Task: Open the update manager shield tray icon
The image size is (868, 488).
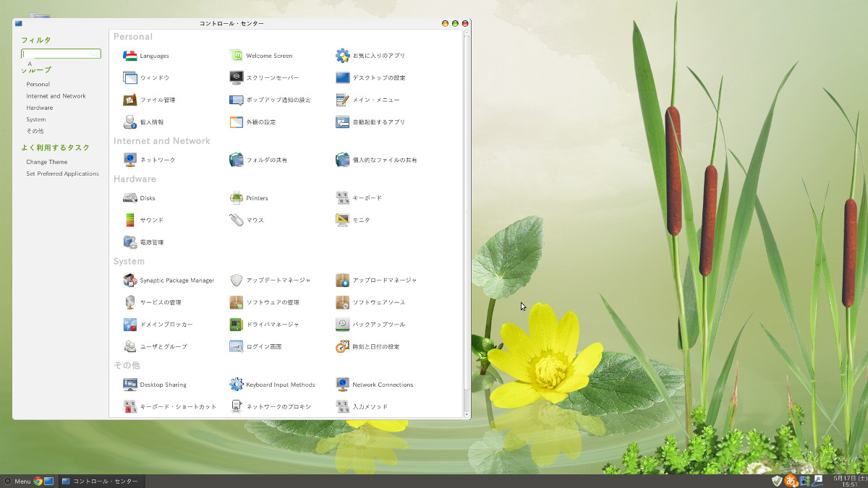Action: click(777, 481)
